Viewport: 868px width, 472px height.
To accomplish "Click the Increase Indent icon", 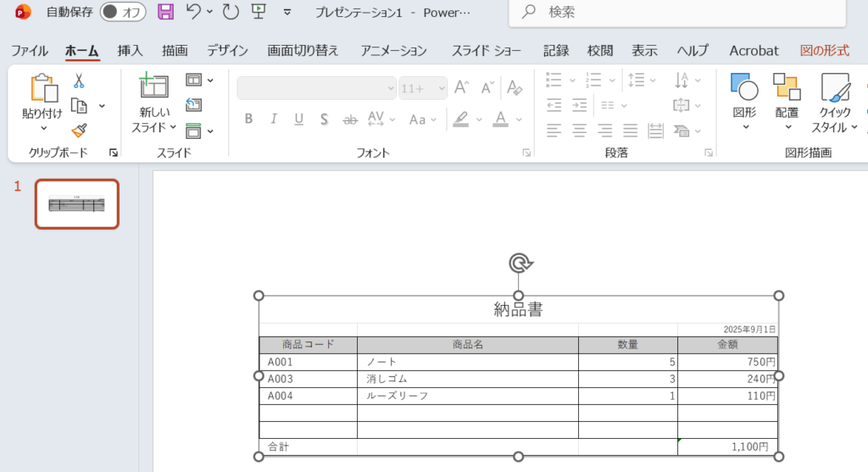I will click(x=579, y=105).
